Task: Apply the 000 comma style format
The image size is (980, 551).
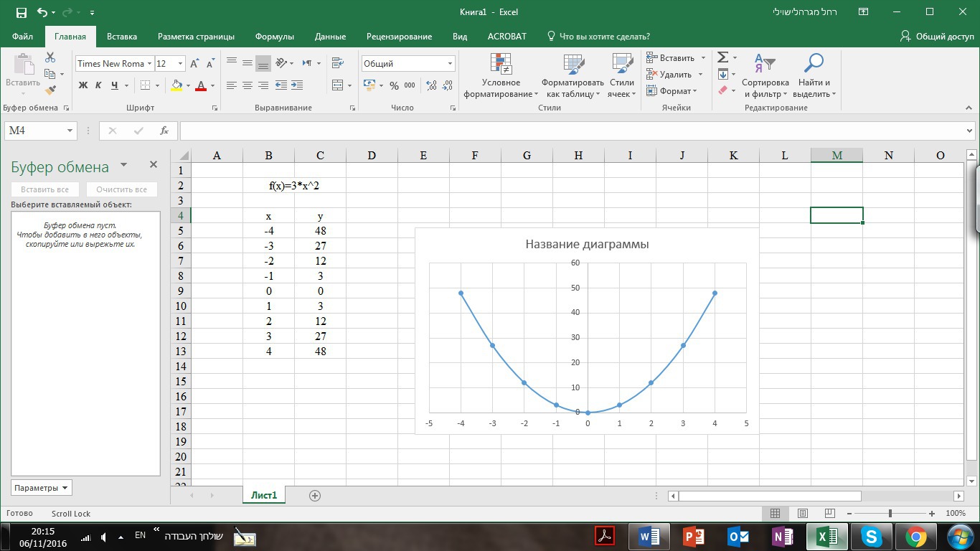Action: coord(410,85)
